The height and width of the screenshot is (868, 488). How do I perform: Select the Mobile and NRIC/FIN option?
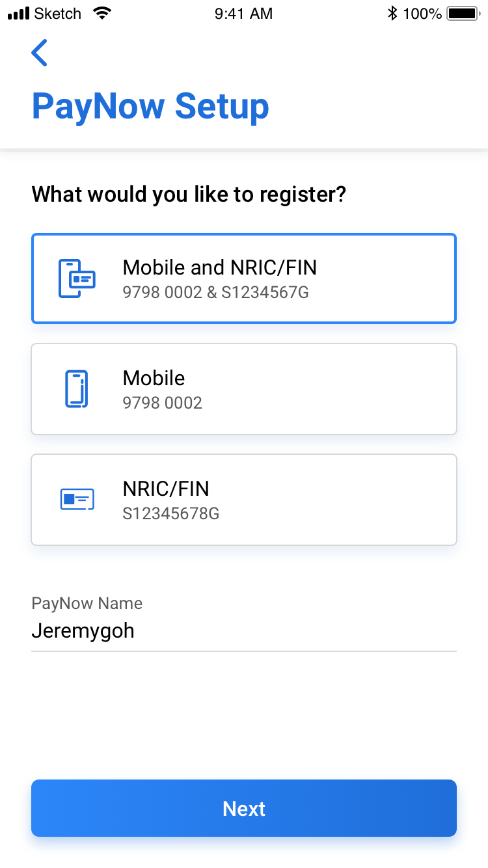coord(244,278)
